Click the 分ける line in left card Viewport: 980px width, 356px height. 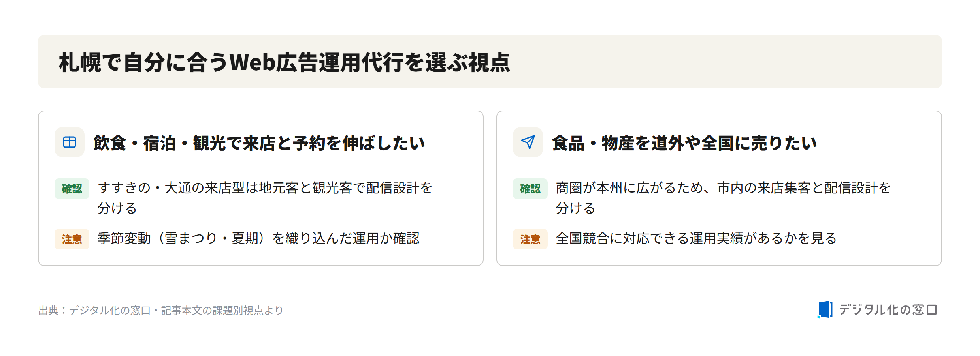117,208
